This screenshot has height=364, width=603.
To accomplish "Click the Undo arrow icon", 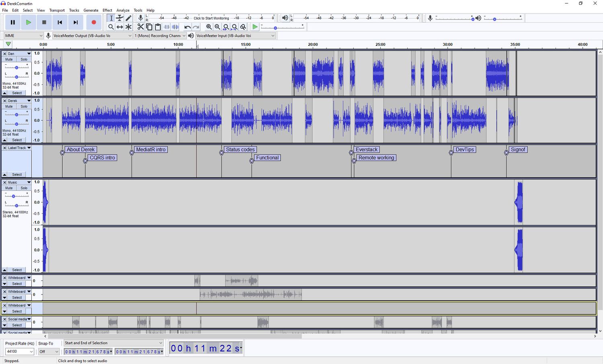I will (x=187, y=27).
